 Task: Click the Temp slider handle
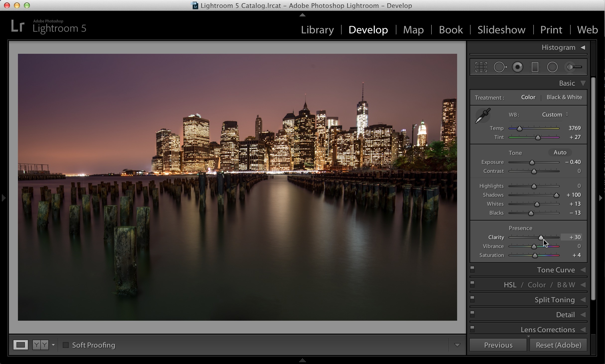tap(519, 128)
